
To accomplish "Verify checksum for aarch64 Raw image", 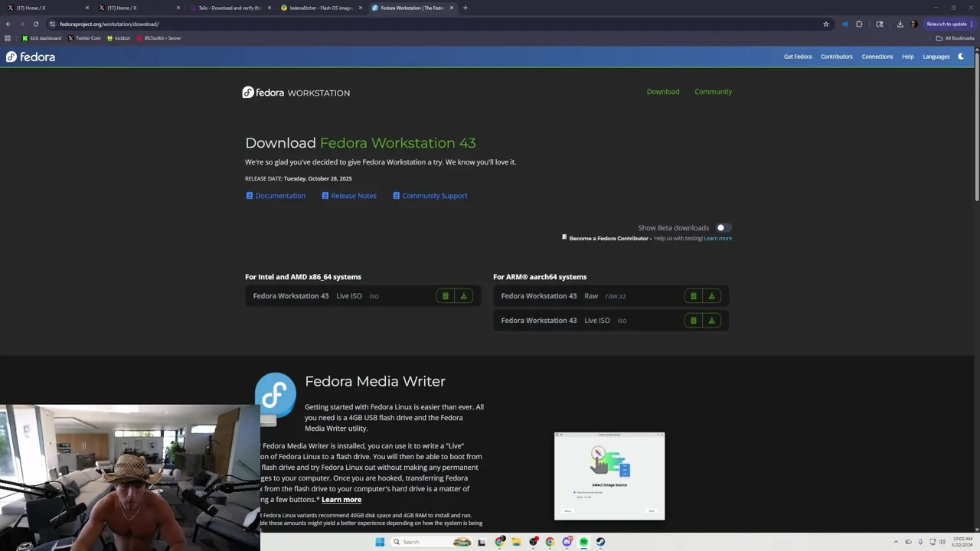I will coord(693,296).
